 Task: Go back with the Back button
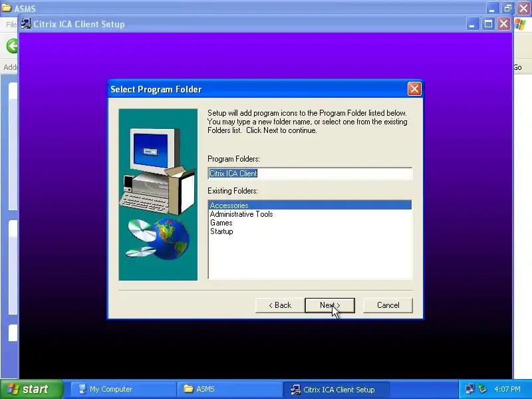280,305
